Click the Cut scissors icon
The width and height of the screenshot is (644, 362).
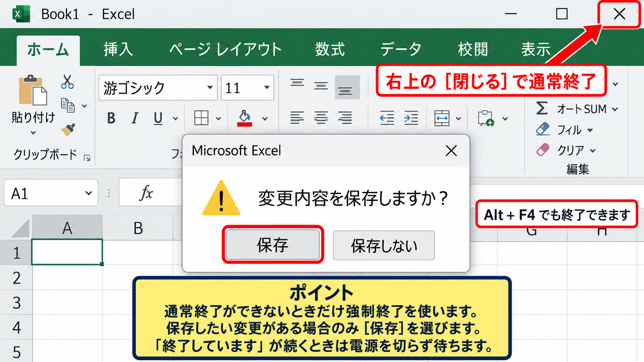click(x=67, y=82)
